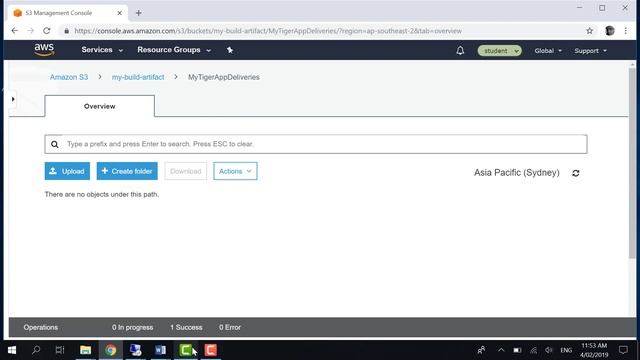Go forward in browser history
Image resolution: width=640 pixels, height=360 pixels.
tap(31, 31)
